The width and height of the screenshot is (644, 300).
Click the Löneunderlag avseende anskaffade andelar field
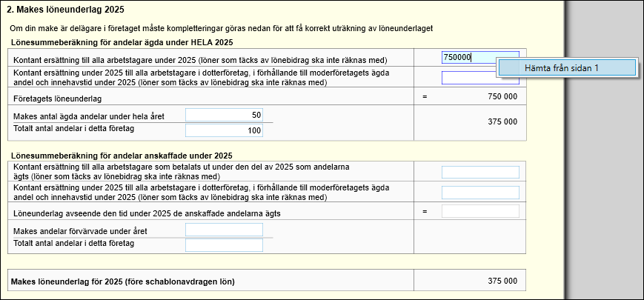[x=480, y=212]
